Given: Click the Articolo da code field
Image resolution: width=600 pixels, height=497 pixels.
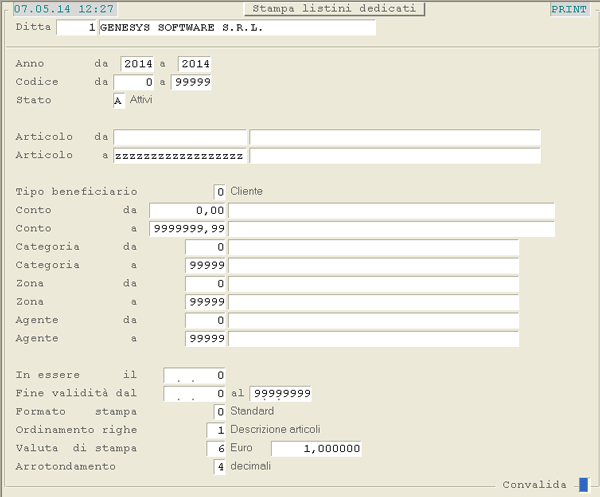Looking at the screenshot, I should 180,137.
